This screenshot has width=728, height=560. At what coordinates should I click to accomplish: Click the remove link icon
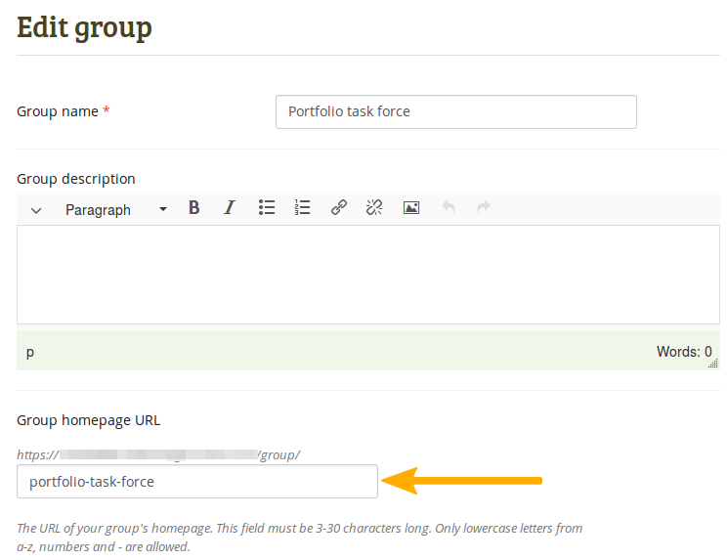374,208
